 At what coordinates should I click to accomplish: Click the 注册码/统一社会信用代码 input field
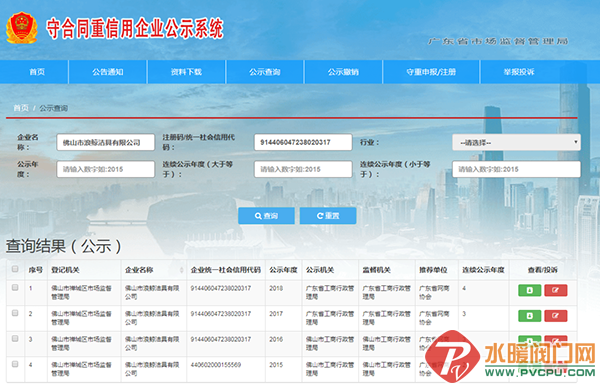pyautogui.click(x=303, y=142)
